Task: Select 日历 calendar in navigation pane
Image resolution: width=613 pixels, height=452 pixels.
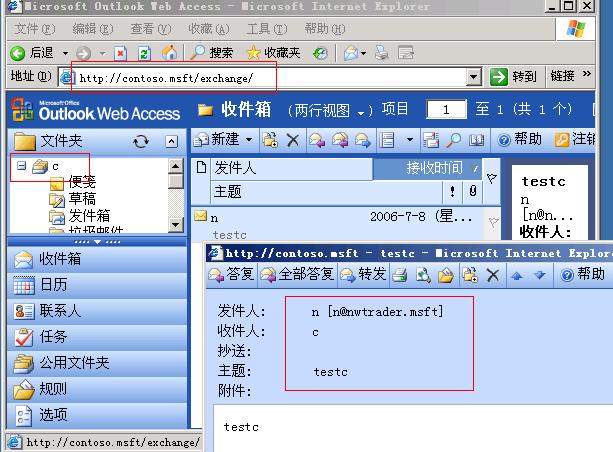Action: coord(54,285)
